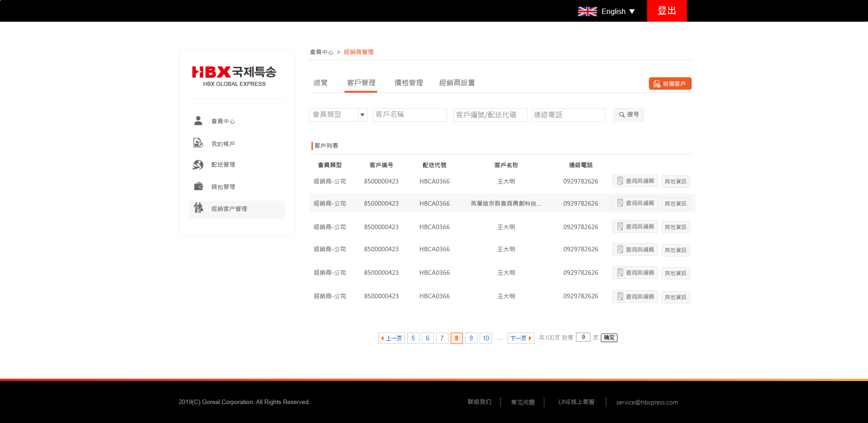Click 其他資訊 for the 英屬維京群島 row
This screenshot has height=423, width=868.
(675, 204)
